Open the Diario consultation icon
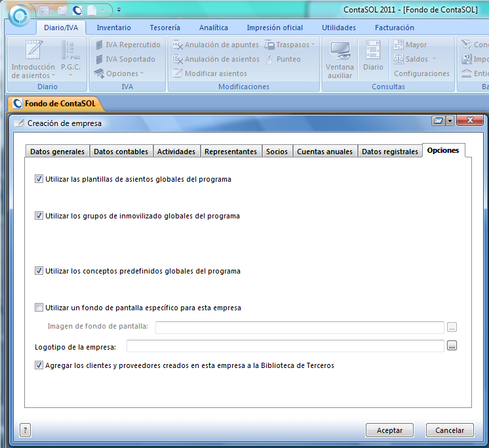This screenshot has height=448, width=489. pos(373,51)
